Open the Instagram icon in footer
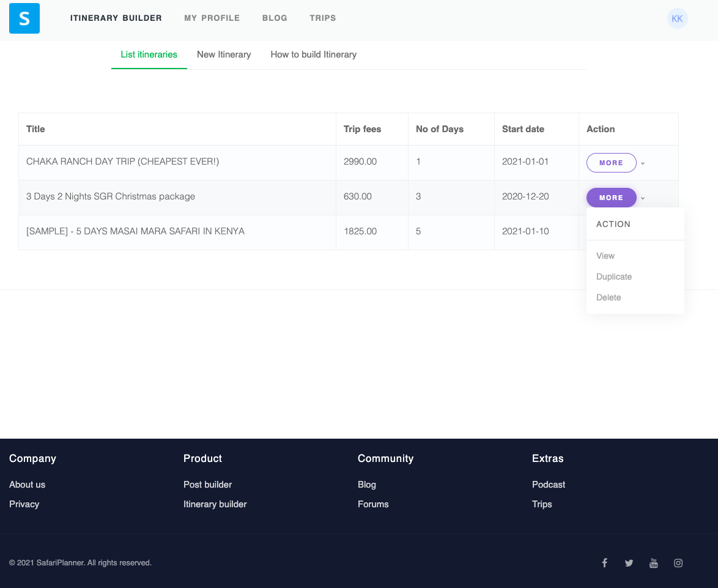The height and width of the screenshot is (588, 718). (678, 563)
